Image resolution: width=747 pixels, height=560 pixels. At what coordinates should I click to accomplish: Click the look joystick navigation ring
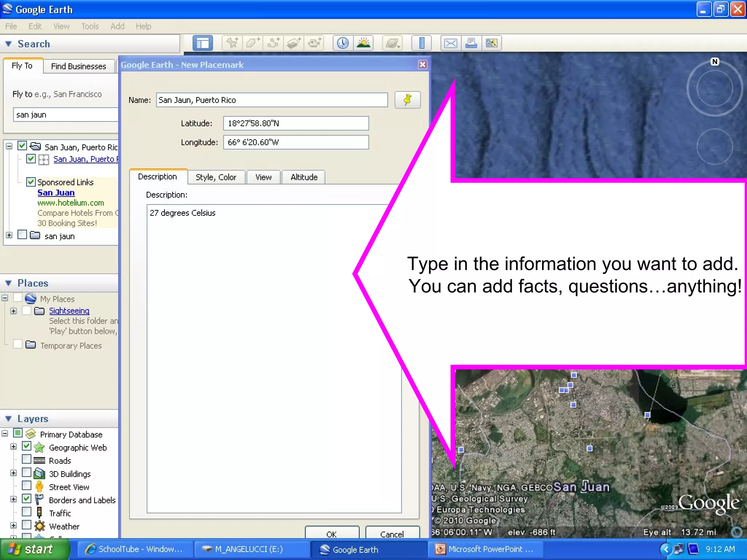click(x=715, y=88)
